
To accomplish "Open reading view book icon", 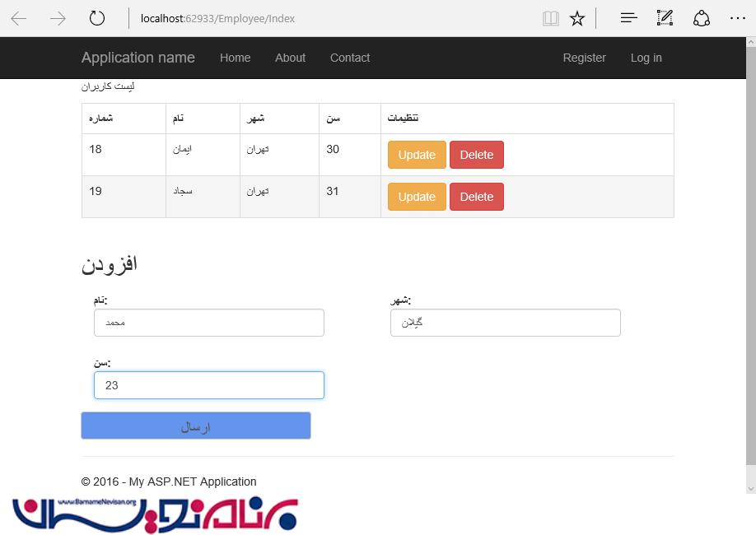I will coord(551,19).
